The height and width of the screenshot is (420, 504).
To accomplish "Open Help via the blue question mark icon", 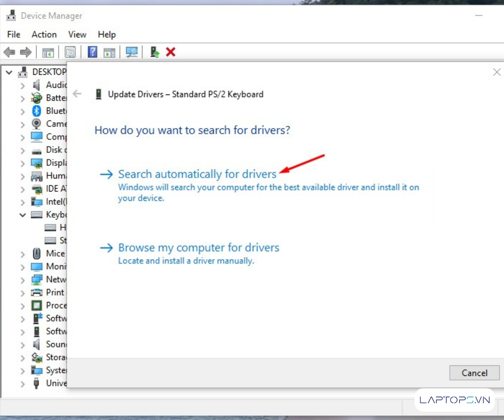I will [x=92, y=52].
